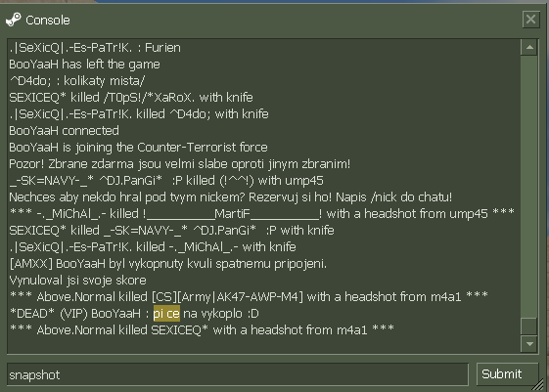Close the Console window
The width and height of the screenshot is (549, 392).
(x=530, y=19)
